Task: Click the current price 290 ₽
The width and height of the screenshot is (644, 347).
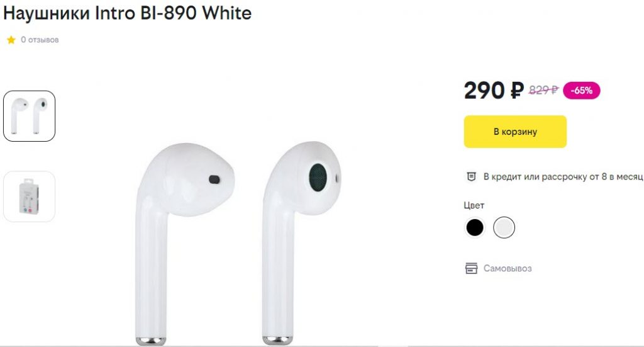Action: [494, 91]
